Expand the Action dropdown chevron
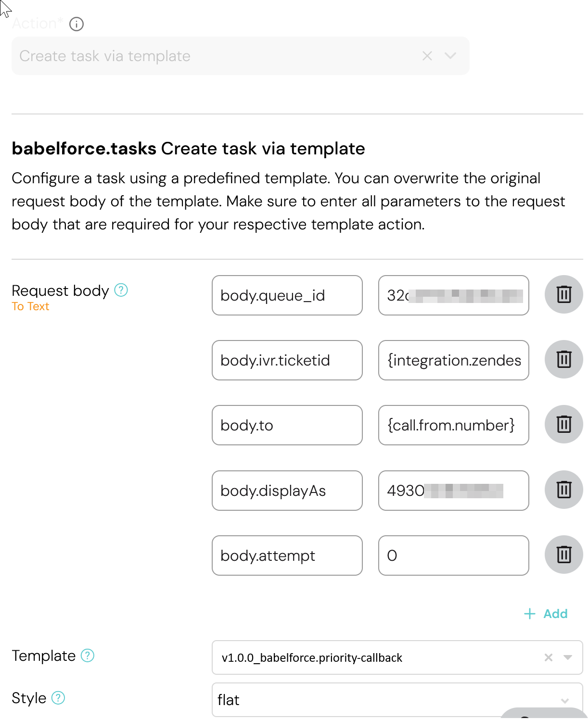The height and width of the screenshot is (719, 588). 450,56
